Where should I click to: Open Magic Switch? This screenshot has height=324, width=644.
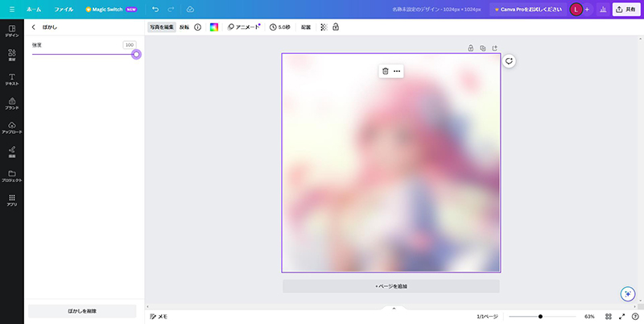(111, 9)
